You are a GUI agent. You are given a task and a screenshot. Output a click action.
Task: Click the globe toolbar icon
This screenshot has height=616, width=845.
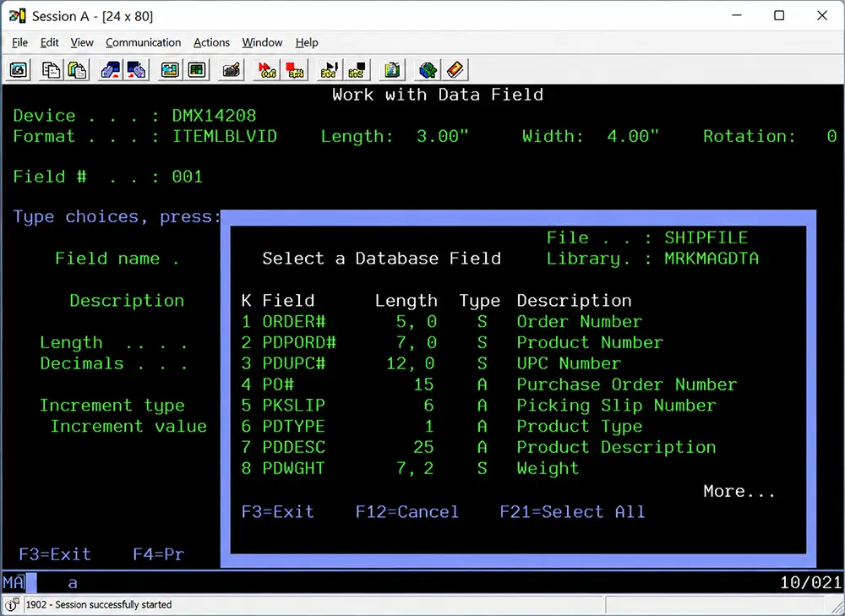pos(428,70)
